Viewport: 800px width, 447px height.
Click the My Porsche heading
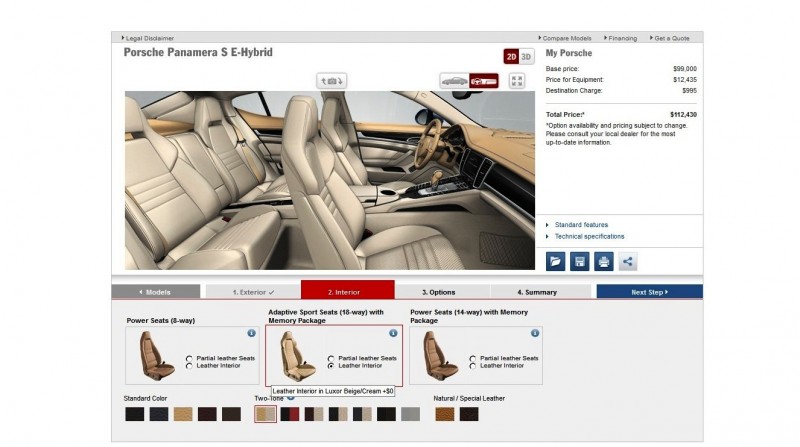[x=569, y=53]
